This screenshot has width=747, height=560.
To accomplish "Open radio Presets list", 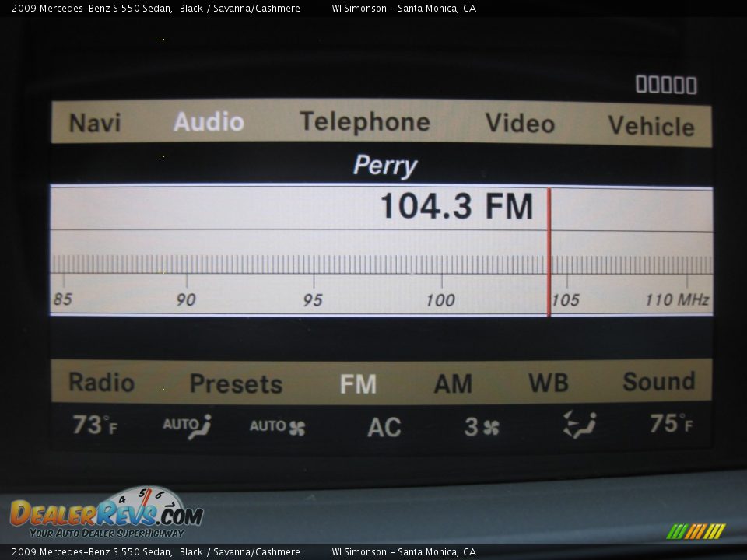I will (x=237, y=383).
